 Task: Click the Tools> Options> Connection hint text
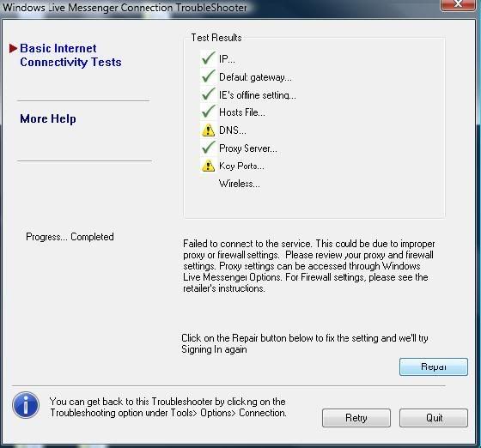(x=167, y=408)
